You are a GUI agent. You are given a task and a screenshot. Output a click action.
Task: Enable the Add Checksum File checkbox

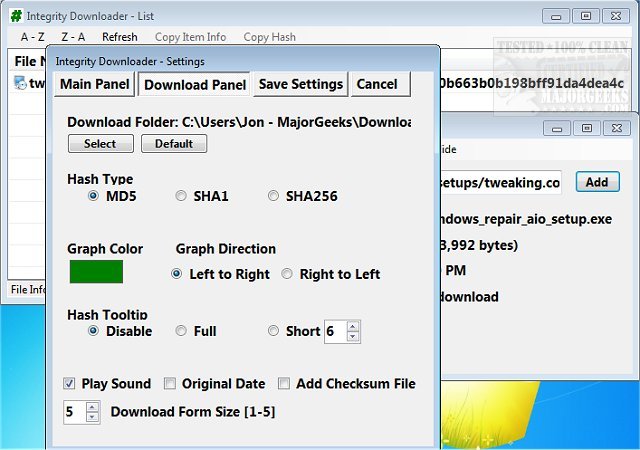[284, 383]
